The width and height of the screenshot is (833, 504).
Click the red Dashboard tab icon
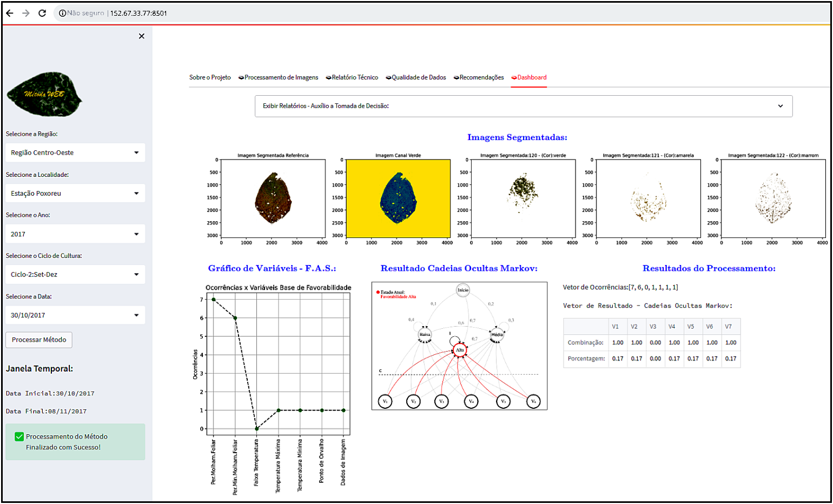[513, 77]
